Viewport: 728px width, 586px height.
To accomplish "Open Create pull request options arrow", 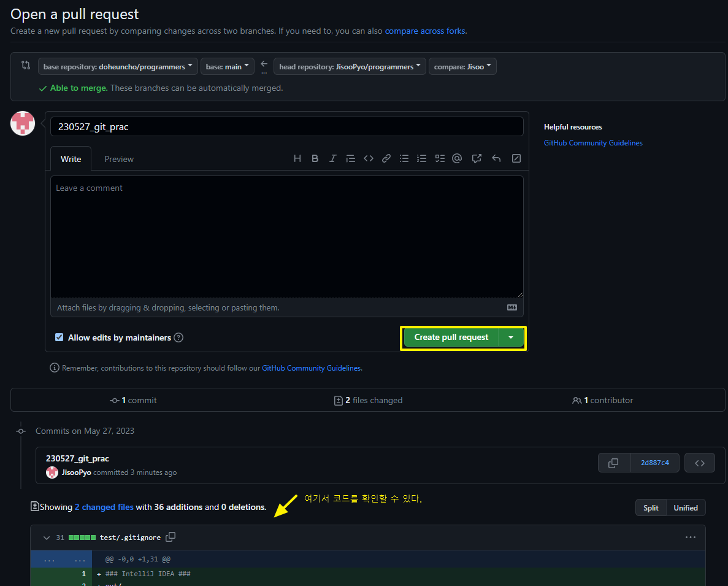I will point(511,337).
